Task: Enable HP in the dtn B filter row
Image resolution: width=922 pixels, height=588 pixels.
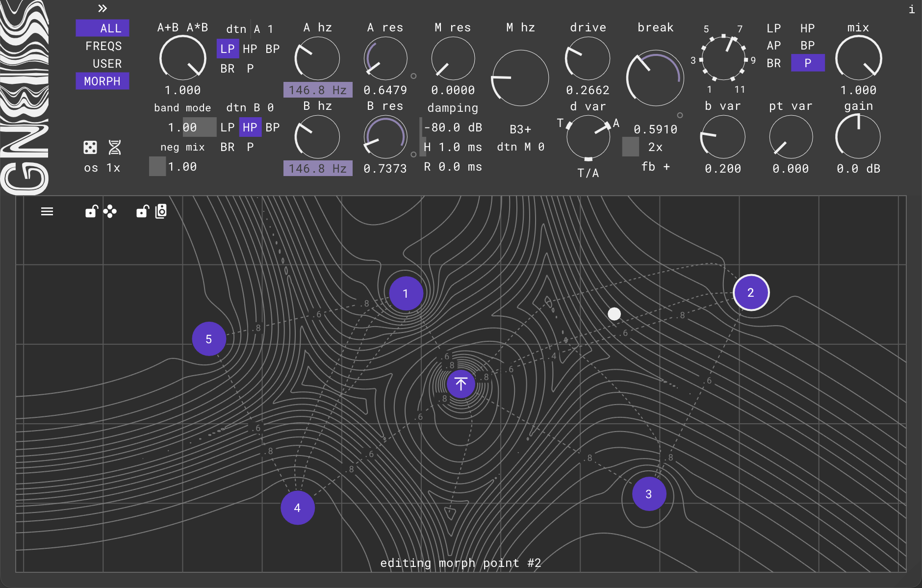Action: (x=250, y=127)
